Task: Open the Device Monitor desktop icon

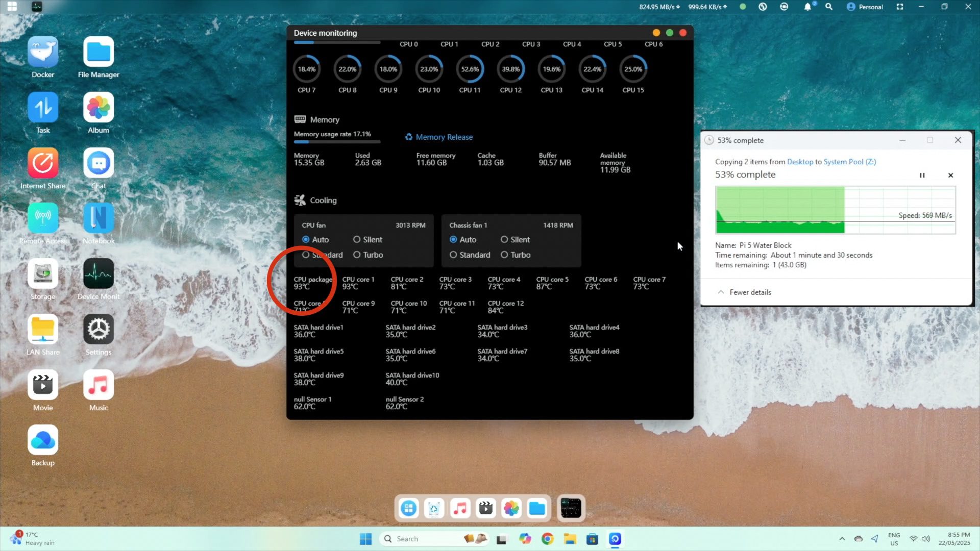Action: tap(99, 274)
